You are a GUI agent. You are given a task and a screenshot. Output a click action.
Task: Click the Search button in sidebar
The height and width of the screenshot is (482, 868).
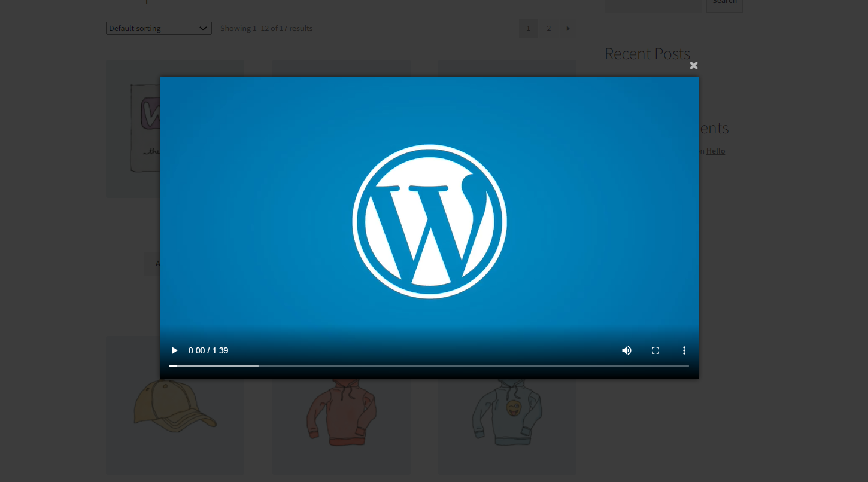[x=724, y=3]
